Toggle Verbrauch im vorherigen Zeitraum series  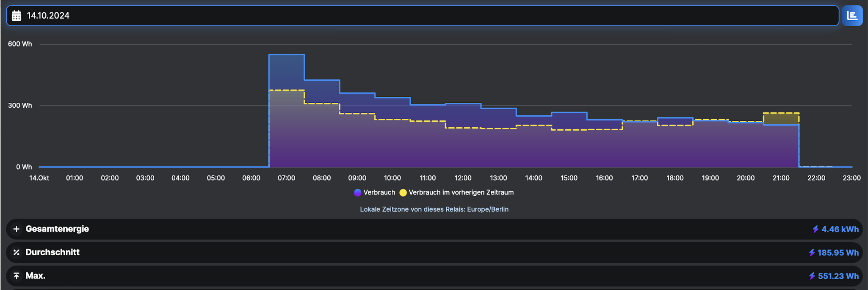(461, 192)
